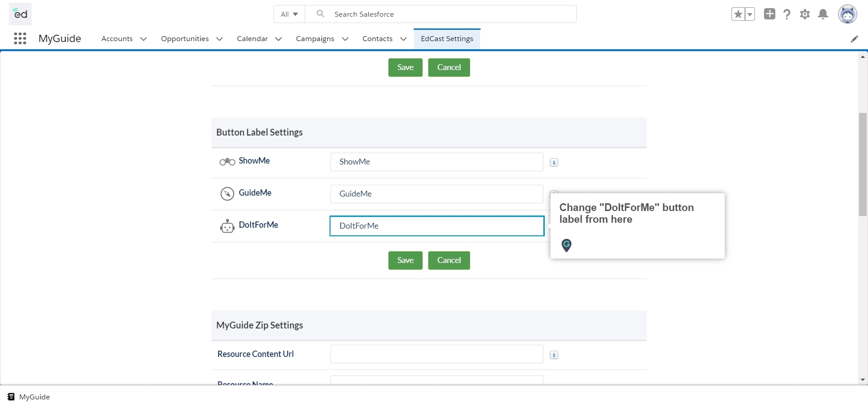This screenshot has height=408, width=868.
Task: Click the DoItForMe robot icon
Action: [227, 226]
